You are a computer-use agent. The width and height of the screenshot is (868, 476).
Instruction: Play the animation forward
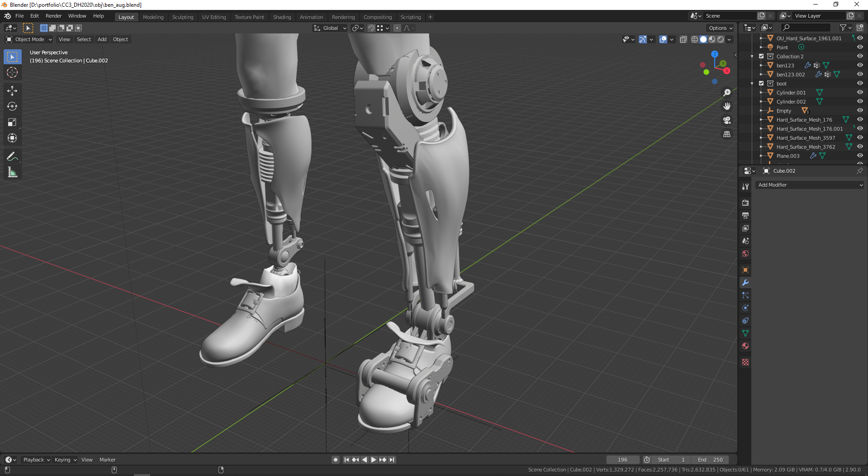374,460
